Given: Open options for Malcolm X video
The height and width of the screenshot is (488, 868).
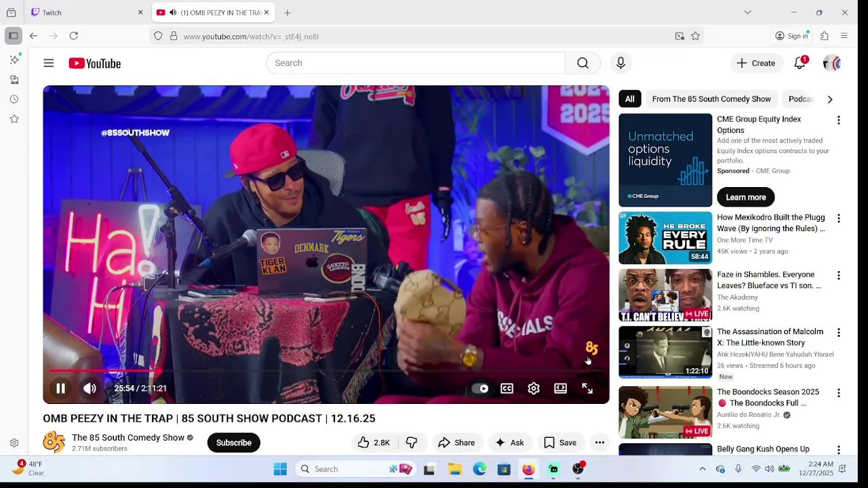Looking at the screenshot, I should click(x=839, y=333).
